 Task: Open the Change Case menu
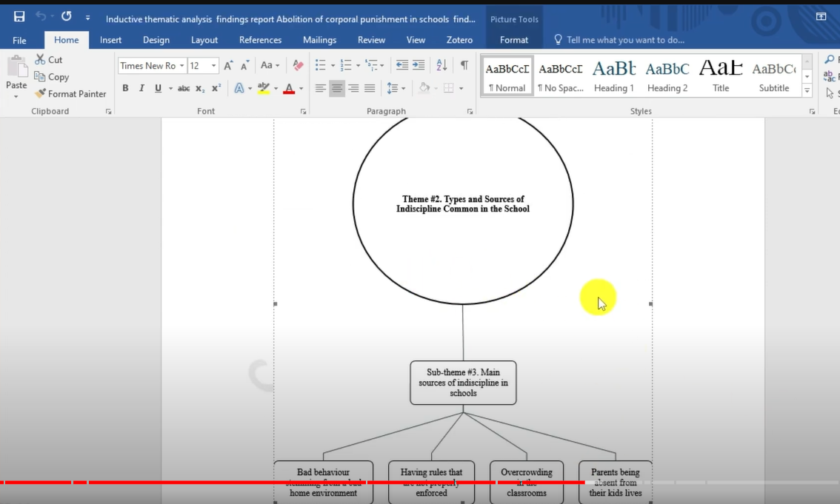tap(270, 65)
